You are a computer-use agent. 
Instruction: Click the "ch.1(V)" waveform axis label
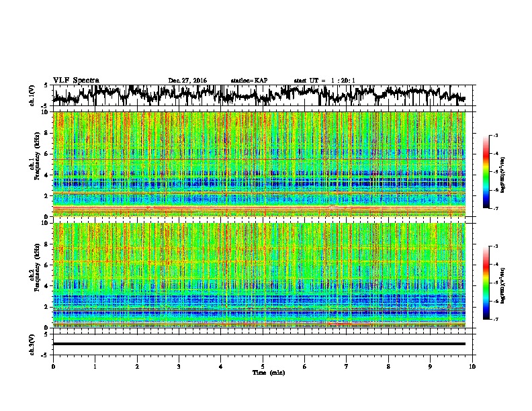pos(32,95)
